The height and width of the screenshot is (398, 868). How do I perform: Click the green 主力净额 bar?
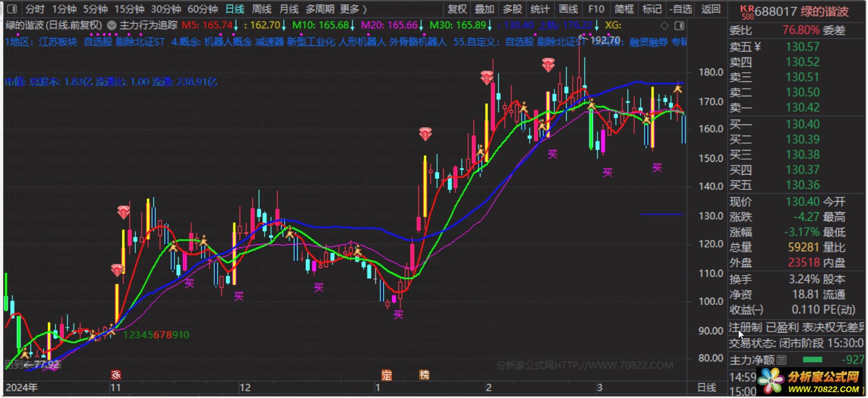812,360
